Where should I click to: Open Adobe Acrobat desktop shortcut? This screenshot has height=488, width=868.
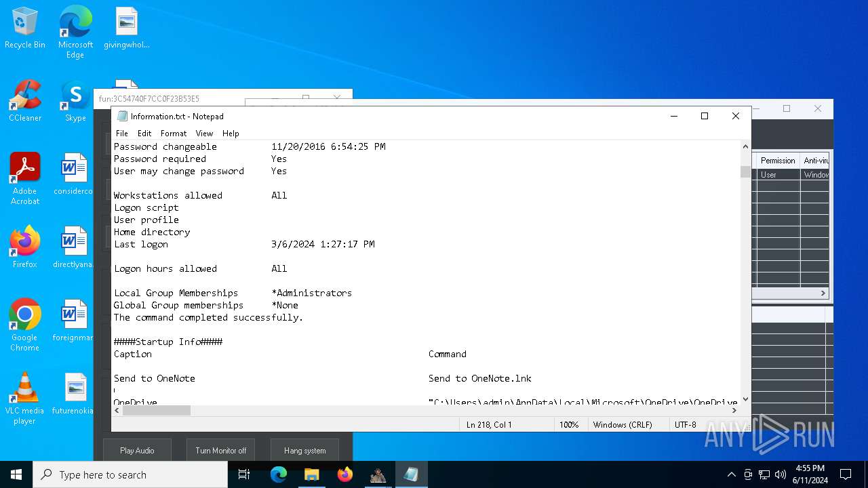click(x=25, y=179)
